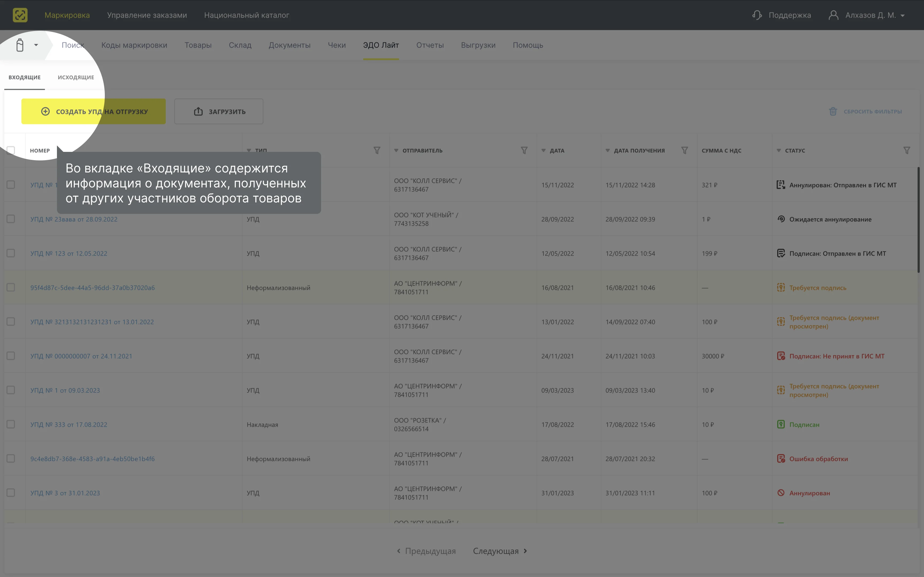
Task: Click the orange Требуется подпись status icon
Action: [x=781, y=287]
